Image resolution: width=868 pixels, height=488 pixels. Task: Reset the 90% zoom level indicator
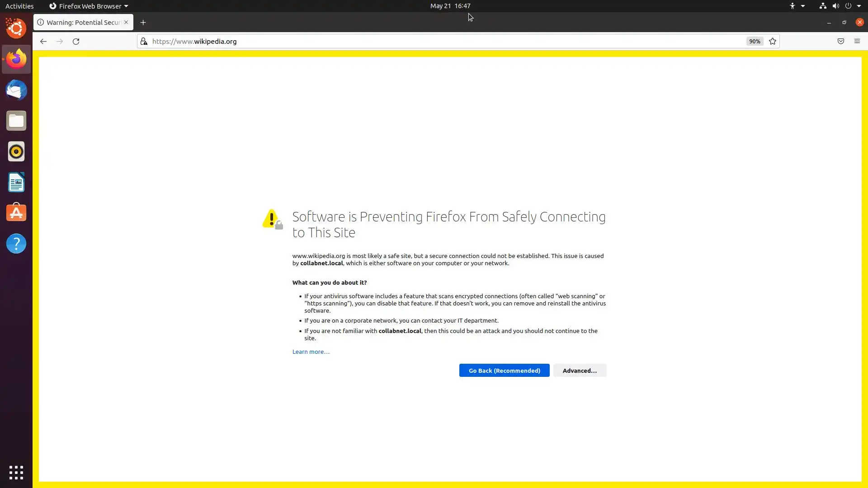[754, 41]
